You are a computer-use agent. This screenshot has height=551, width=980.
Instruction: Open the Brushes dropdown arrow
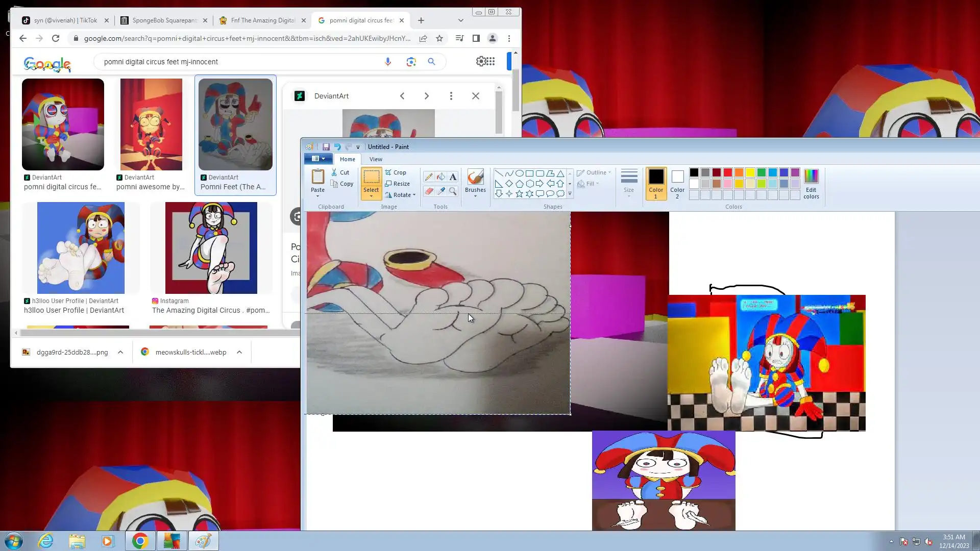(475, 196)
